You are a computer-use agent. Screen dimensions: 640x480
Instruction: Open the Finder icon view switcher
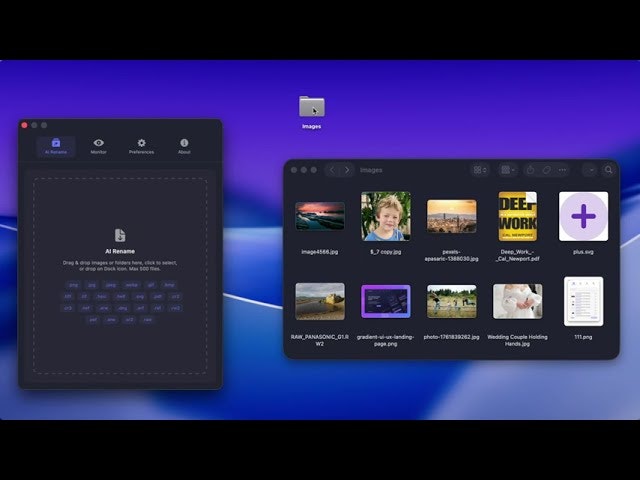click(x=480, y=170)
